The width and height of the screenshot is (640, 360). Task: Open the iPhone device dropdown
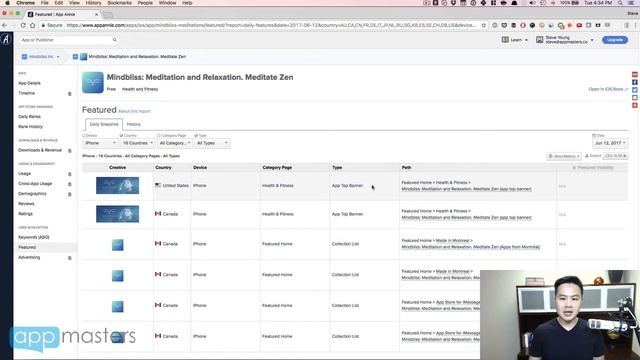click(x=100, y=143)
